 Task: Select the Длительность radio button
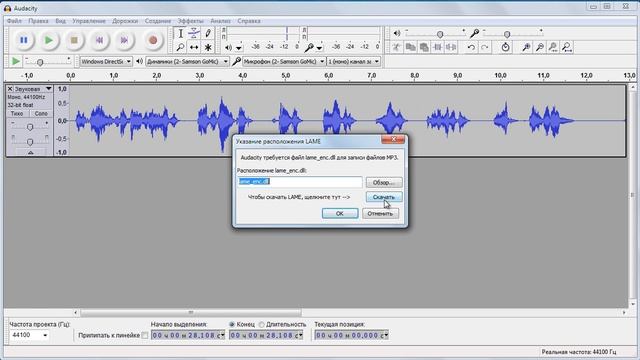(x=261, y=324)
